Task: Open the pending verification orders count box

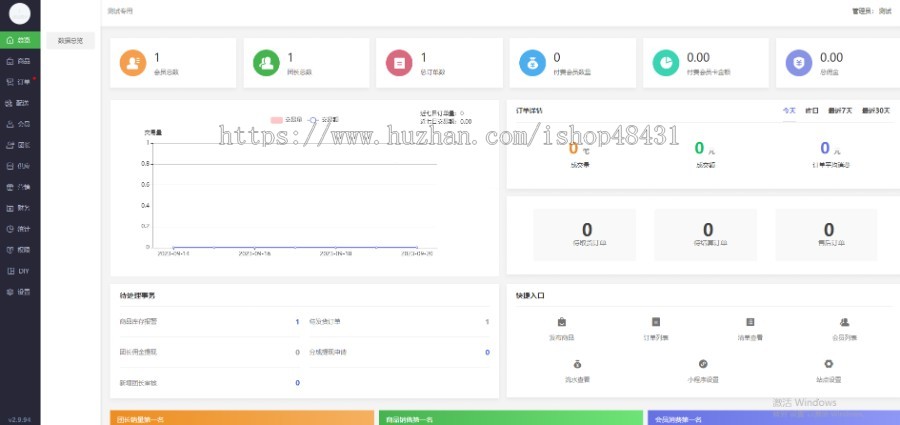Action: [x=705, y=235]
